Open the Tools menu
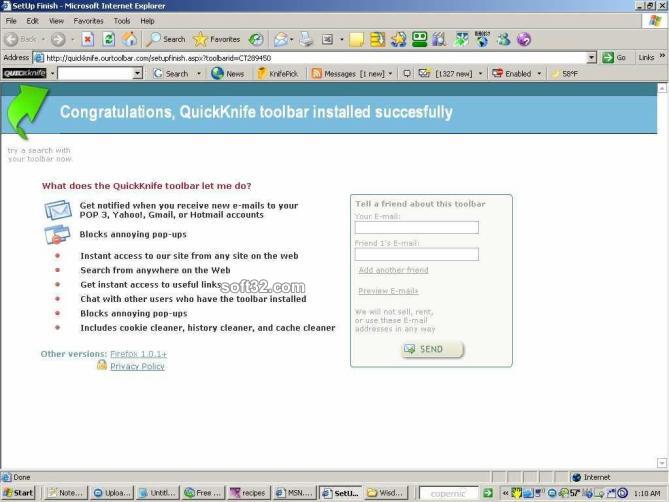The image size is (669, 502). (x=122, y=21)
